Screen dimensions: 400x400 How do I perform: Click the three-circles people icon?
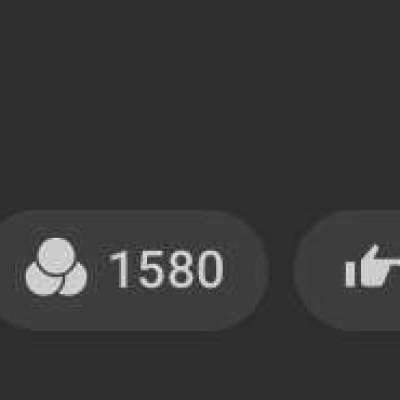tap(56, 267)
